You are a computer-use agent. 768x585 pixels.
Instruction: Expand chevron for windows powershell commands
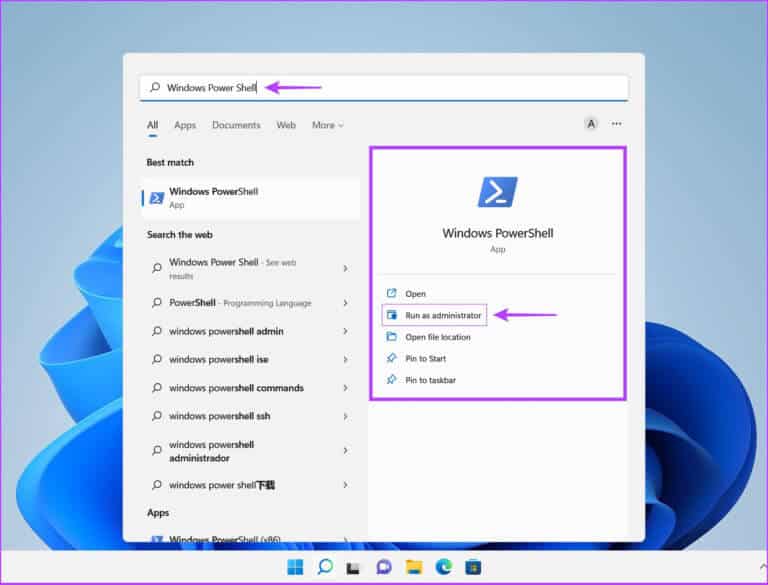coord(345,388)
